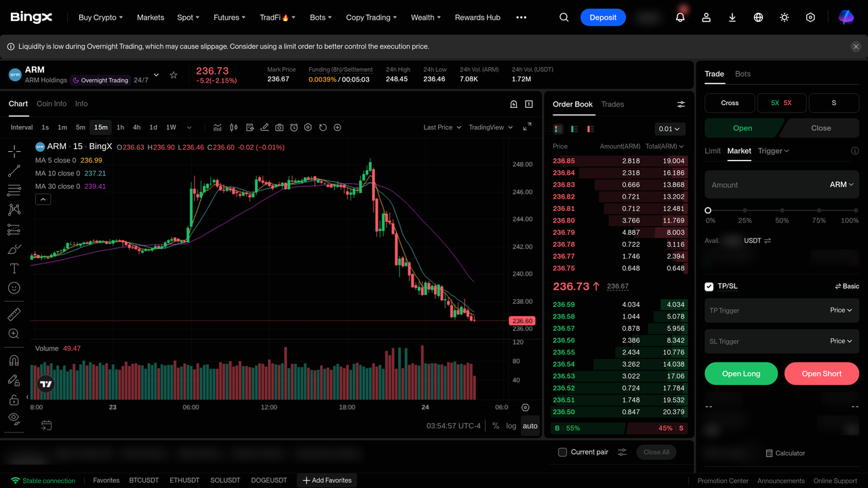The image size is (868, 488).
Task: Switch to the Trades tab
Action: pyautogui.click(x=612, y=104)
